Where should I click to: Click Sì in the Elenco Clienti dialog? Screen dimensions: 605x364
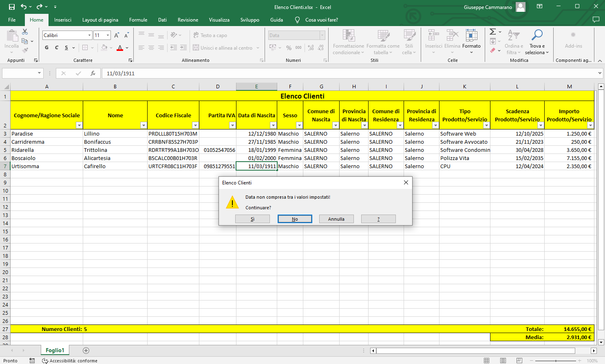(x=252, y=219)
